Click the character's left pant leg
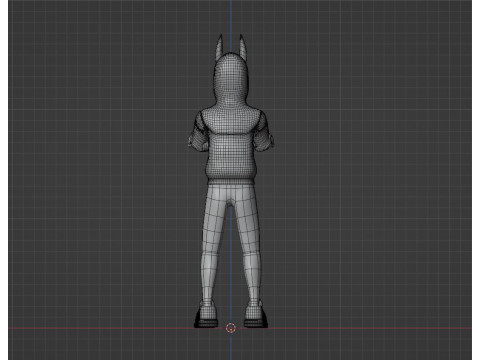 214,243
